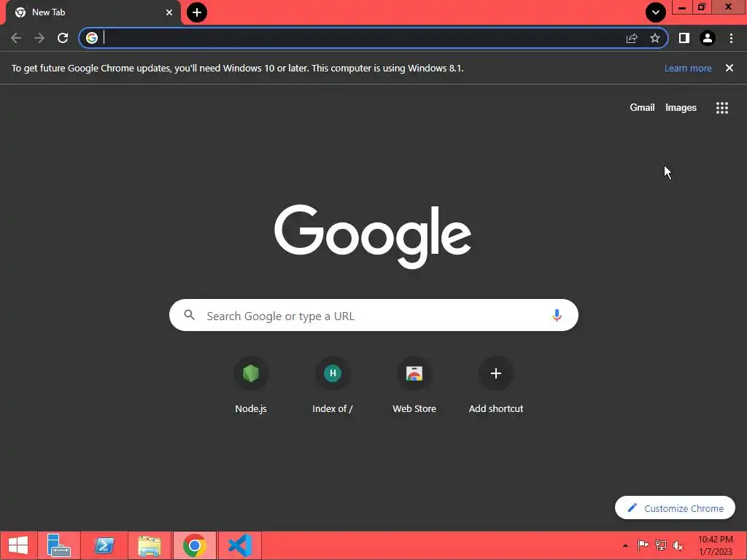Bookmark this tab with the star icon
Viewport: 747px width, 560px height.
pos(655,38)
